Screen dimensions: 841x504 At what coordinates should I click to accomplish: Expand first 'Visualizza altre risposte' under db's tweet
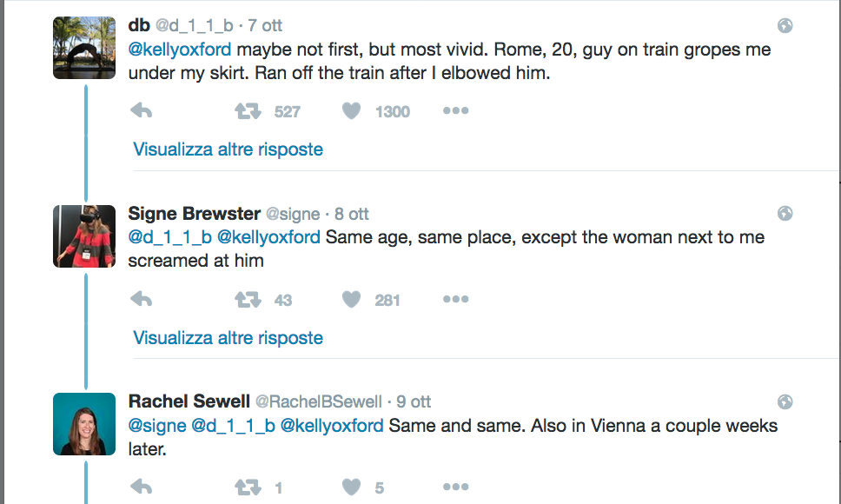pos(228,149)
